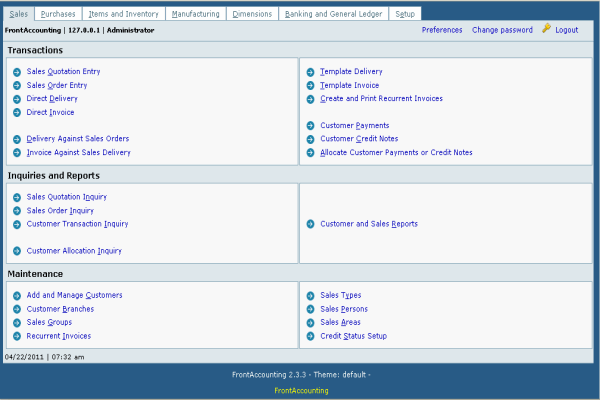This screenshot has height=400, width=600.
Task: Open Allocate Customer Payments or Credit Notes
Action: [x=396, y=153]
